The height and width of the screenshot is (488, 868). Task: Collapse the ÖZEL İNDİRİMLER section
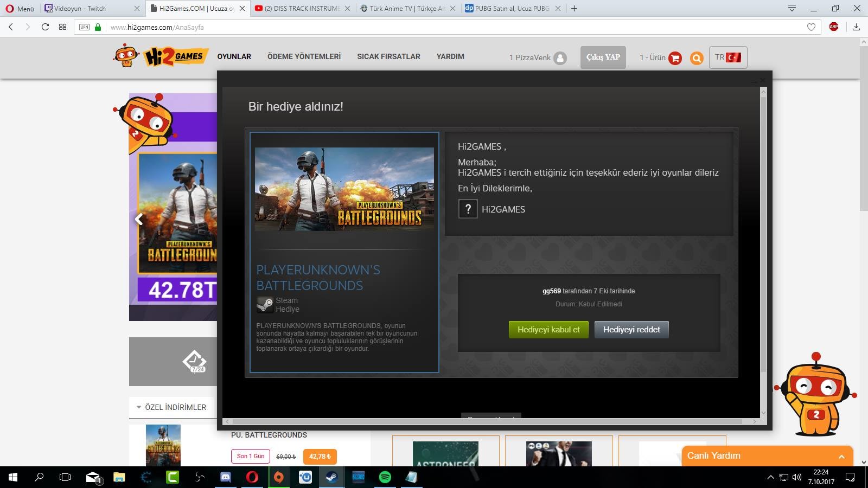171,407
